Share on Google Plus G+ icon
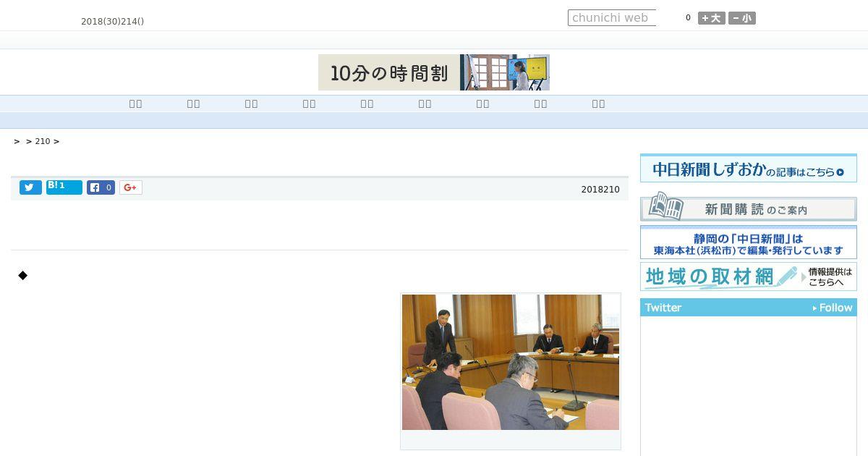This screenshot has width=868, height=456. [x=131, y=187]
